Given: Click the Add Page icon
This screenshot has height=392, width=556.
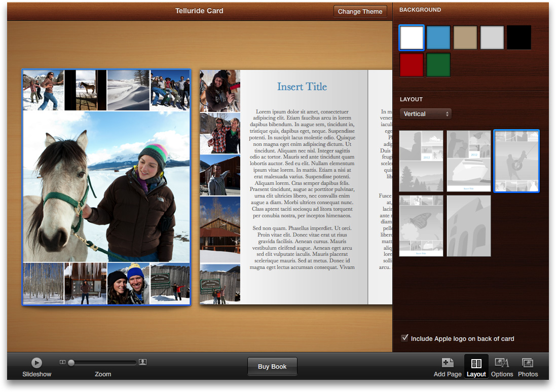Looking at the screenshot, I should [448, 363].
